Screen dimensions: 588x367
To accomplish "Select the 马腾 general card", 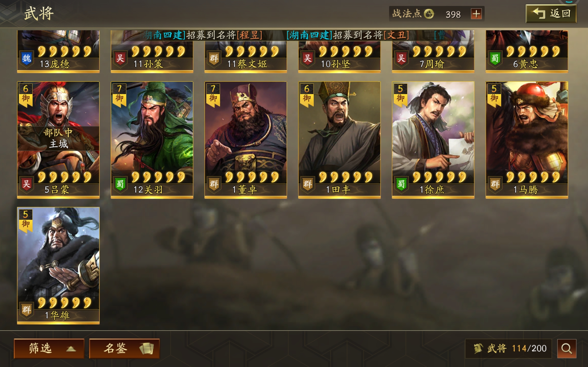I will (x=527, y=140).
